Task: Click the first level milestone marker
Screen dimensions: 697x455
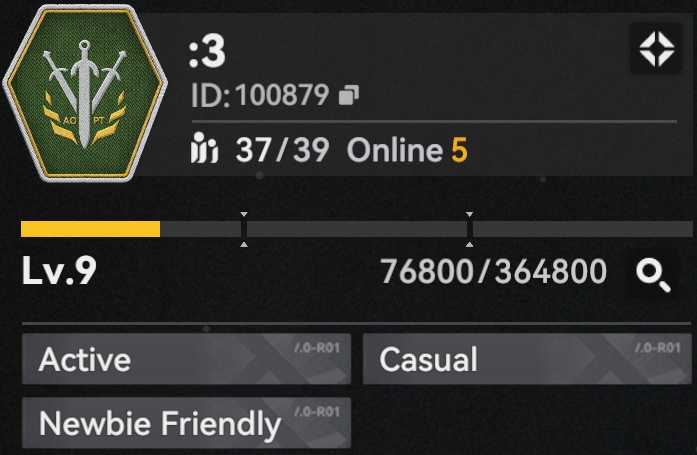Action: [244, 229]
